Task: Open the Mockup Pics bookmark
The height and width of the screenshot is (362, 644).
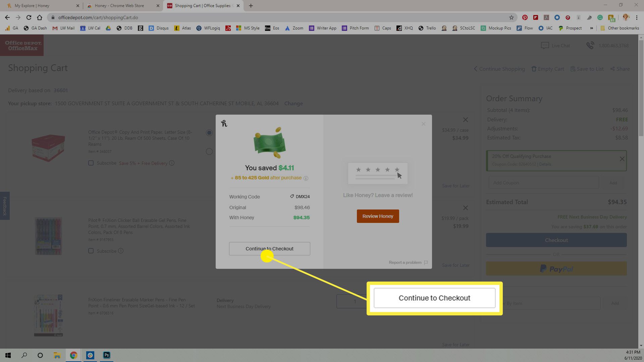Action: coord(496,28)
